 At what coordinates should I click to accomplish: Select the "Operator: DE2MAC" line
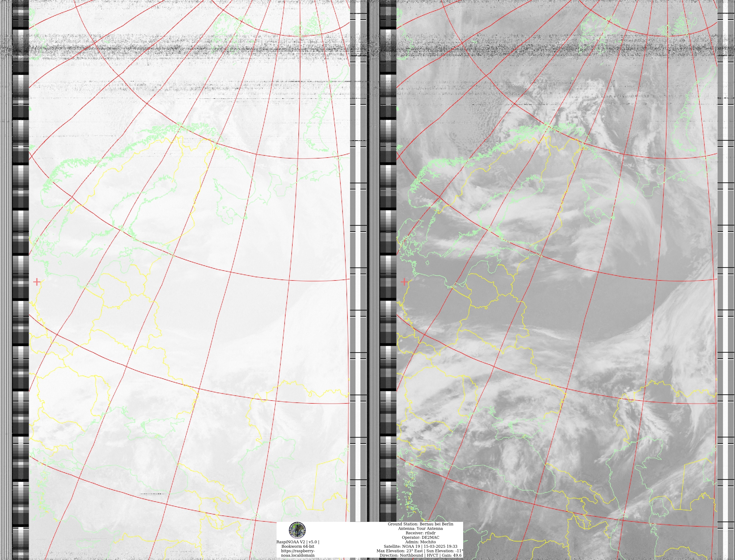(x=421, y=537)
